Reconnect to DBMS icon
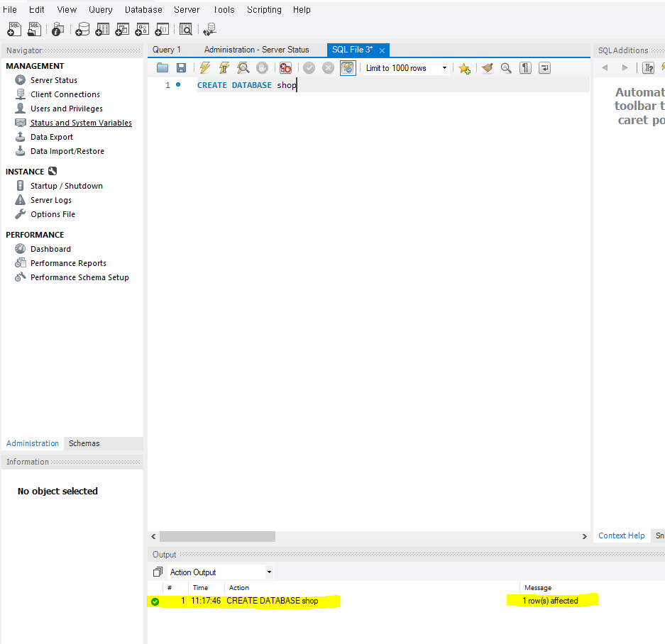Viewport: 665px width, 644px height. coord(209,29)
